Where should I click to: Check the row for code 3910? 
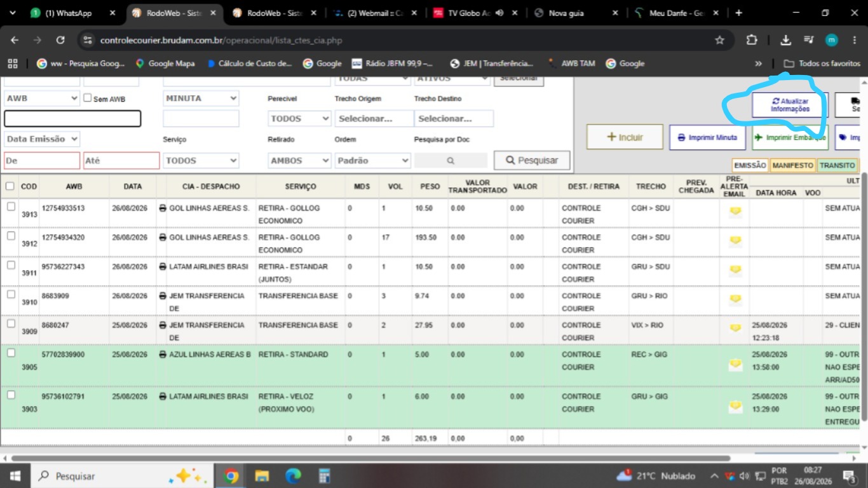pyautogui.click(x=11, y=295)
